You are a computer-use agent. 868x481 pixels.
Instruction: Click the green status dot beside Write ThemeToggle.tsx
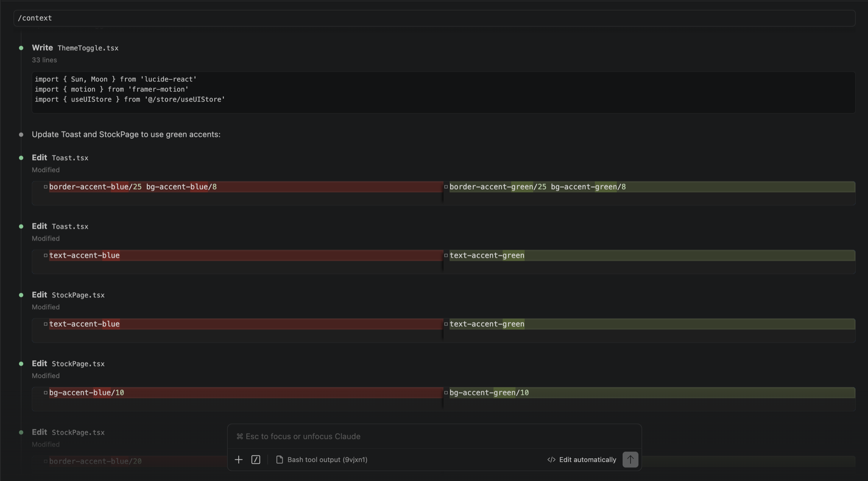(21, 48)
